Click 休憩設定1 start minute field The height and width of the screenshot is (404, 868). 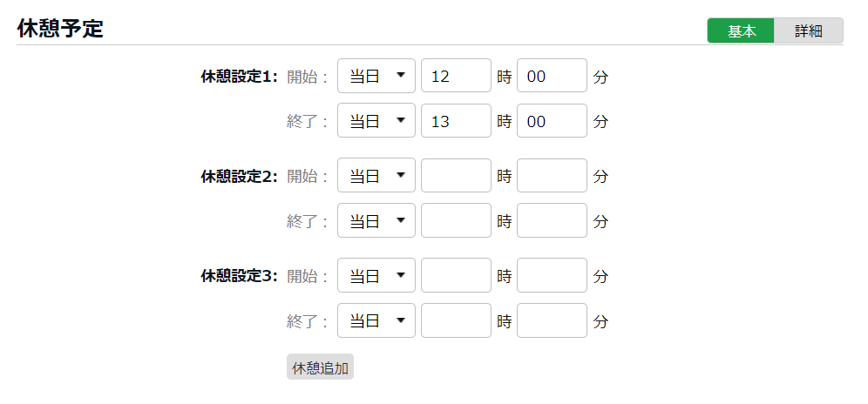(552, 76)
